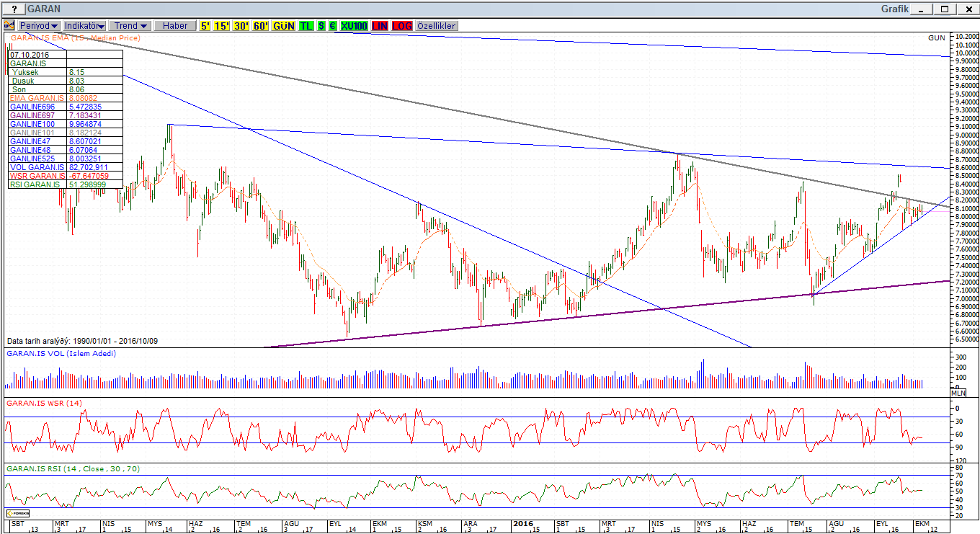The image size is (980, 534).
Task: Click the MLN volume unit label
Action: pyautogui.click(x=958, y=393)
